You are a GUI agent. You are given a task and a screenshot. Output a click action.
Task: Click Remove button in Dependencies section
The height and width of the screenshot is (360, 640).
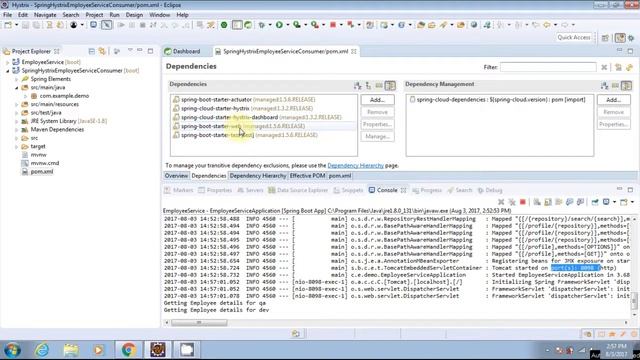377,112
